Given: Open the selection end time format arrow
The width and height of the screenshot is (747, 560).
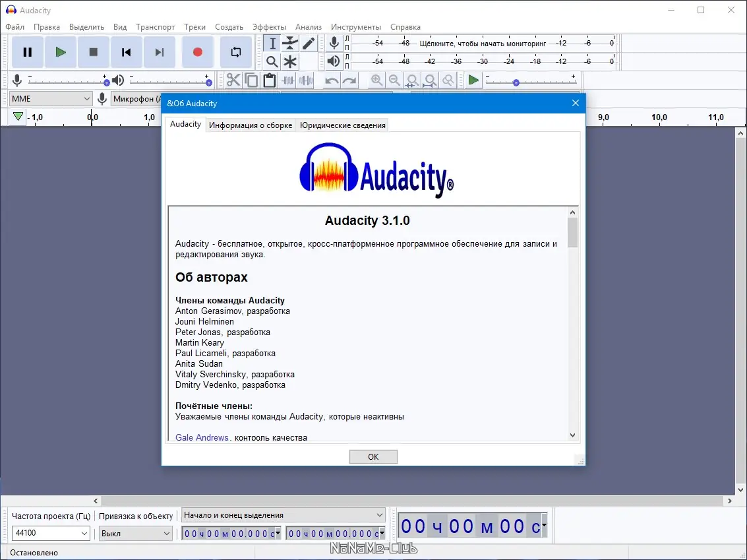Looking at the screenshot, I should (x=382, y=534).
